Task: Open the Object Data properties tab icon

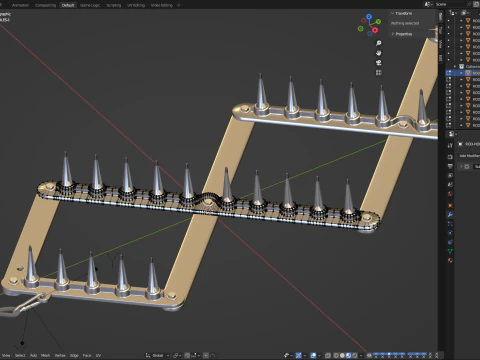Action: (x=450, y=251)
